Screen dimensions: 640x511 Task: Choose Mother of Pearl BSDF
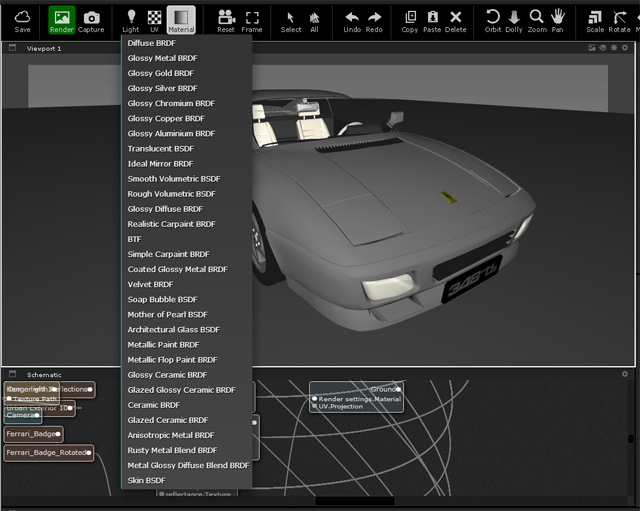click(187, 315)
